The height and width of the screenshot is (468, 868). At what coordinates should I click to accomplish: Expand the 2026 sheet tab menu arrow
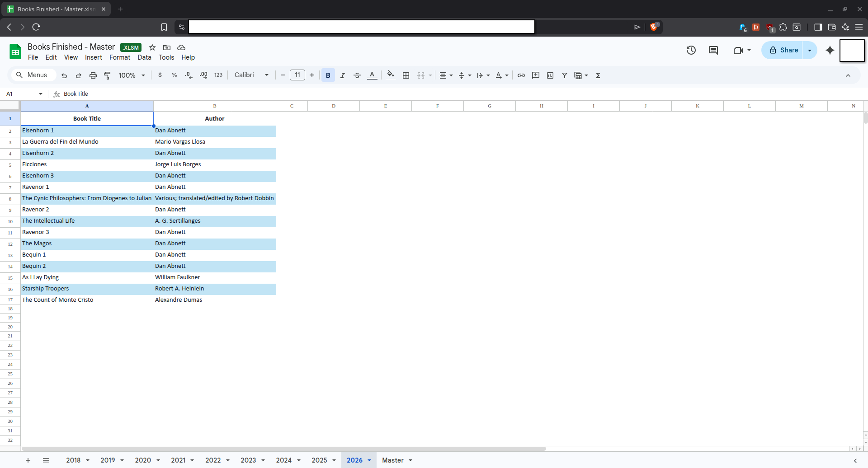[x=369, y=460]
